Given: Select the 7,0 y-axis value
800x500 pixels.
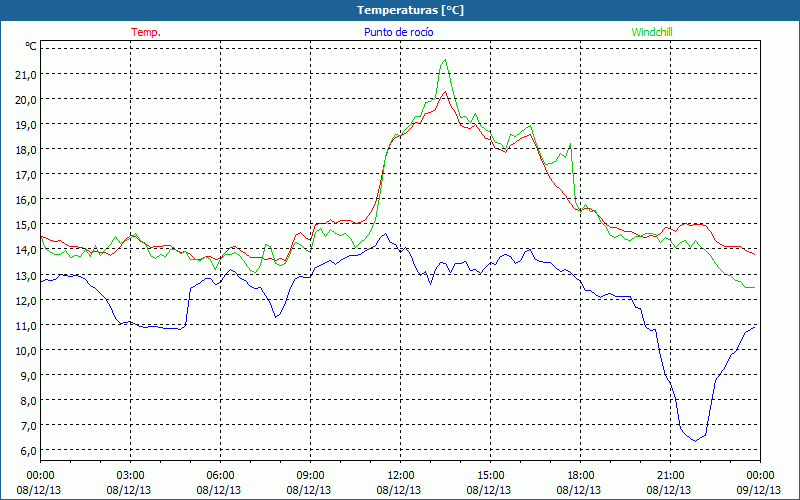Looking at the screenshot, I should [x=29, y=426].
